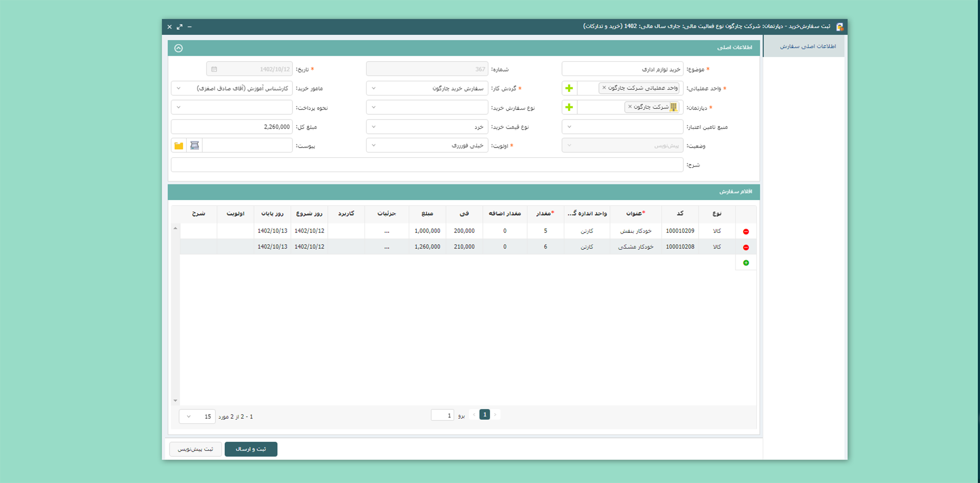
Task: Expand the purchase order type dropdown
Action: [427, 108]
